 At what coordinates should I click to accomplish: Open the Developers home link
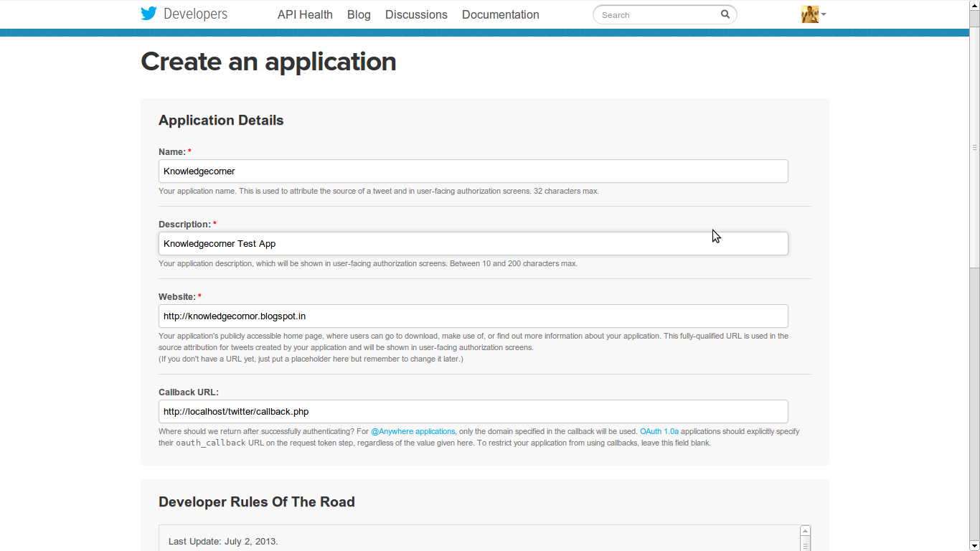(x=195, y=14)
